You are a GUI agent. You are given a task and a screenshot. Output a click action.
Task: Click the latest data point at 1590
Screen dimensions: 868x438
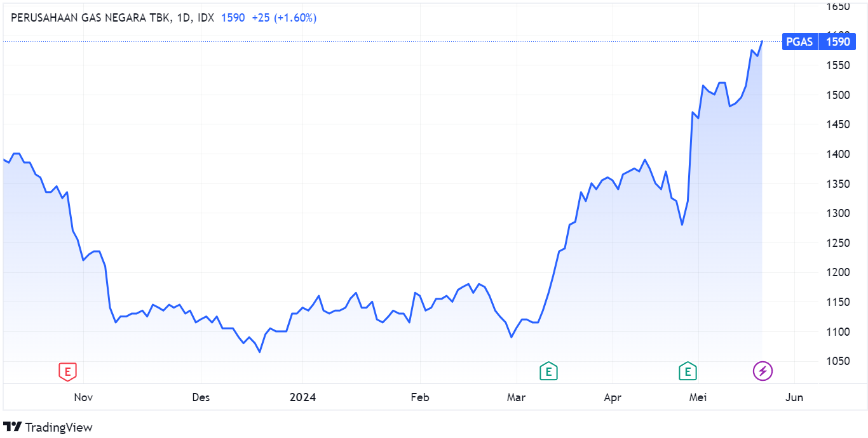[x=762, y=41]
